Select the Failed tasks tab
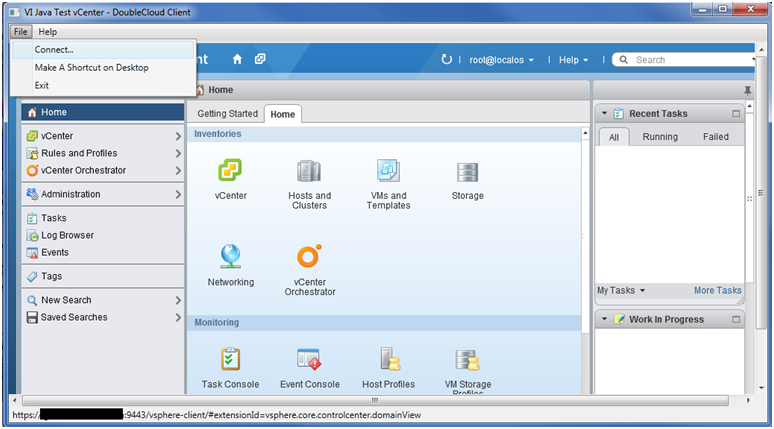Image resolution: width=774 pixels, height=429 pixels. [715, 137]
